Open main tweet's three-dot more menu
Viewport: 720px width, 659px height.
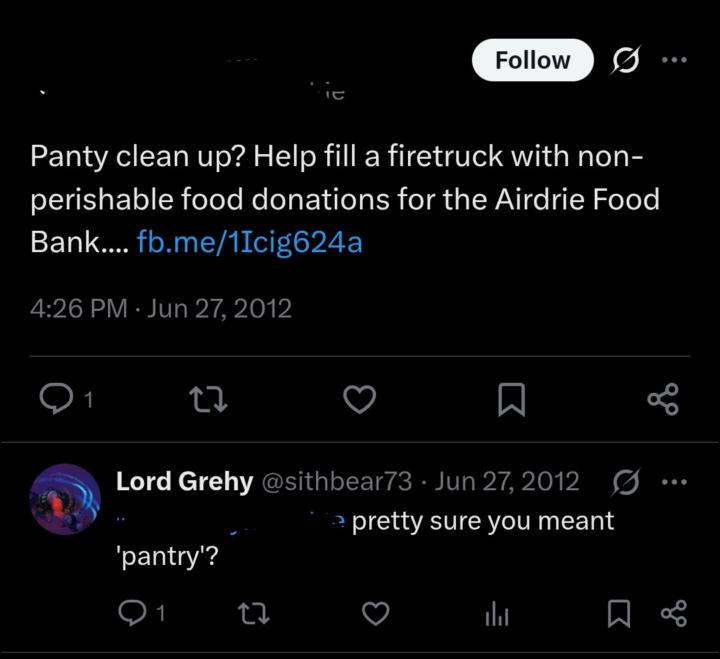pos(675,60)
